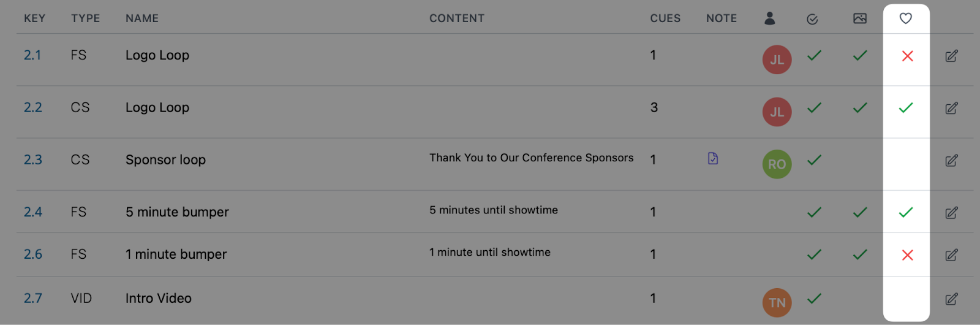Open edit icon for Sponsor loop row

click(951, 161)
